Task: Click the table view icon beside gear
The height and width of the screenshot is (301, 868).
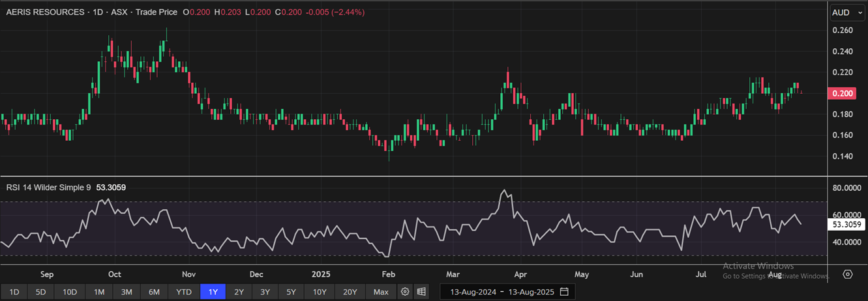Action: point(422,291)
